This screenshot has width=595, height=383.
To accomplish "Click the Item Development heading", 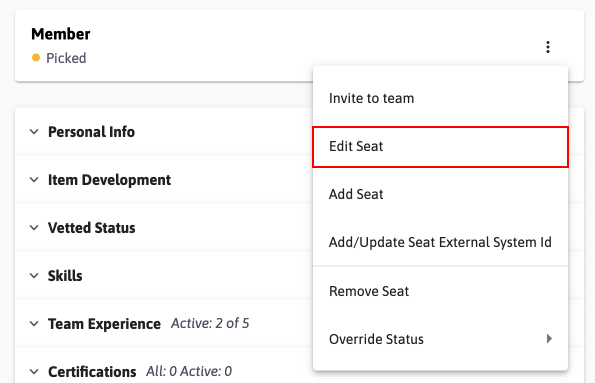I will point(109,180).
